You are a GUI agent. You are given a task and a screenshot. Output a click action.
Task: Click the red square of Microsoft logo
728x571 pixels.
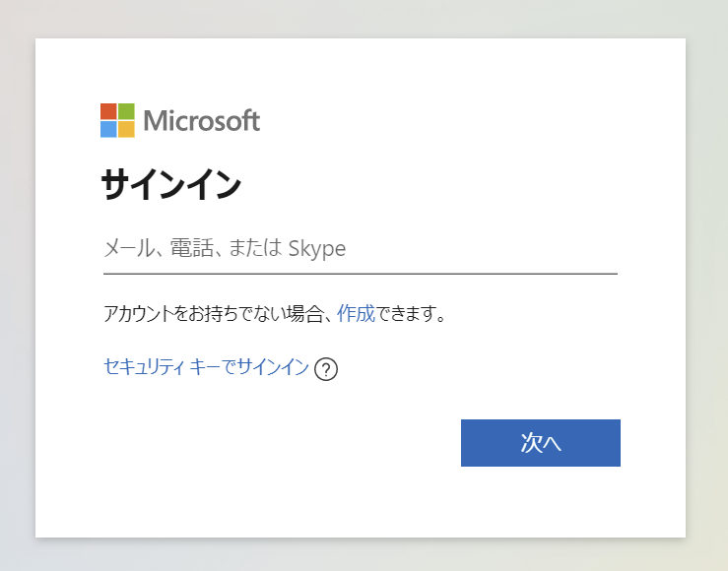coord(108,111)
